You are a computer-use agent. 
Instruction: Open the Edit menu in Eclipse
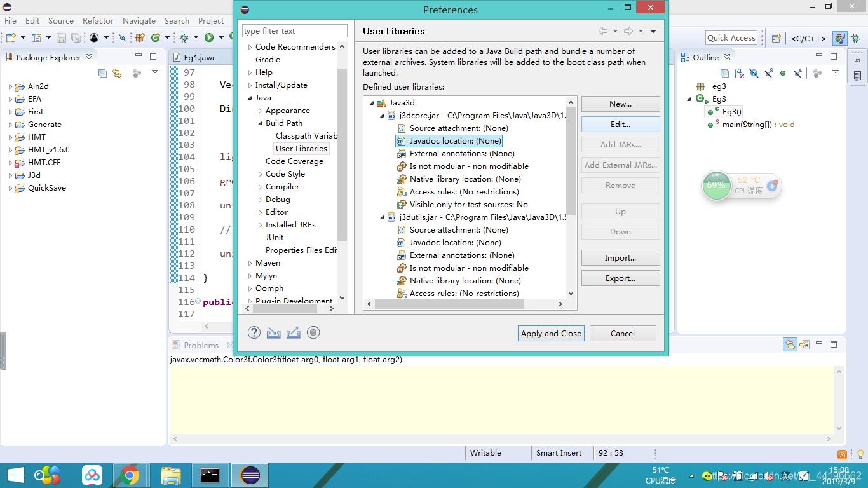click(x=32, y=20)
